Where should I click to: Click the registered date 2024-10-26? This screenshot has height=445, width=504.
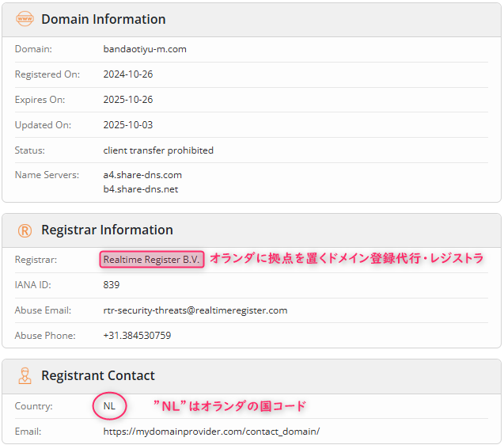[x=127, y=74]
